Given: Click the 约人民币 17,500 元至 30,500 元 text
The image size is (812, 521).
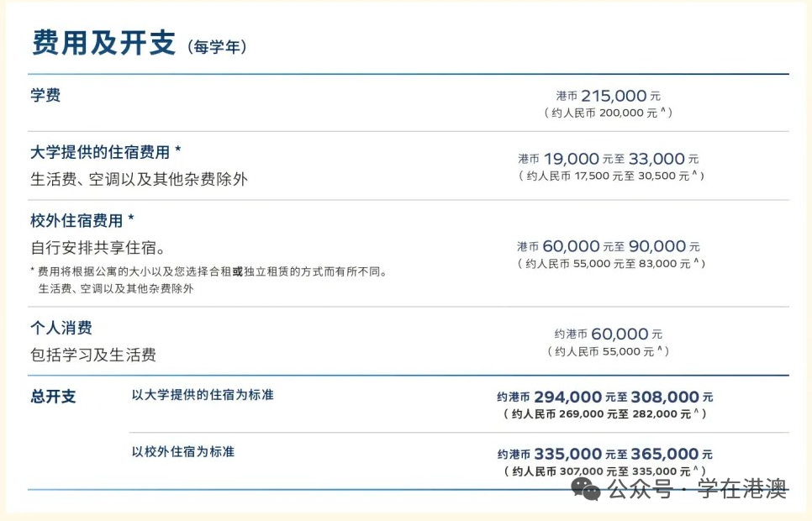Looking at the screenshot, I should [x=610, y=176].
